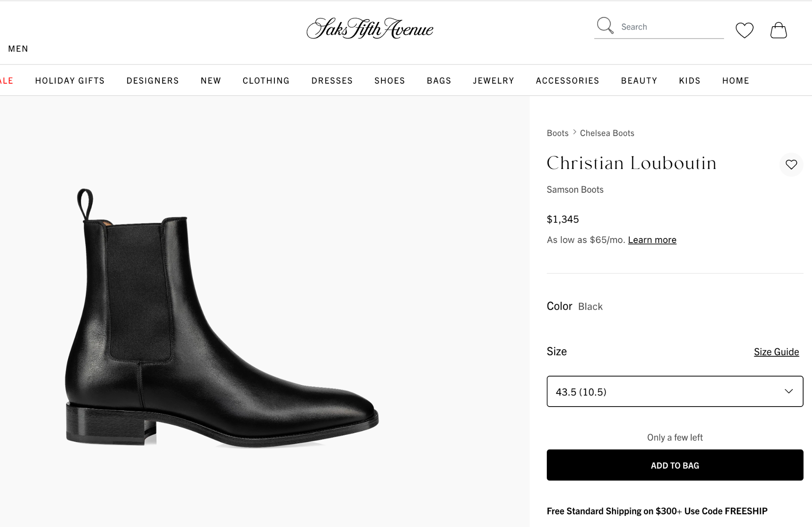Navigate to the HOLIDAY GIFTS menu

pos(70,80)
